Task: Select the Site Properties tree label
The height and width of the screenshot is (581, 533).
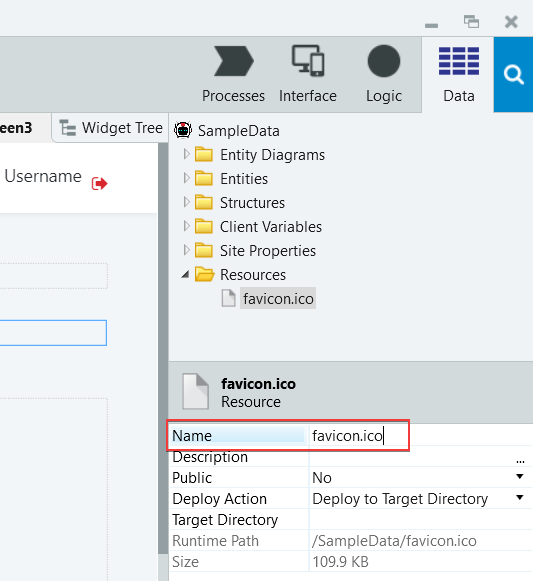Action: 268,251
